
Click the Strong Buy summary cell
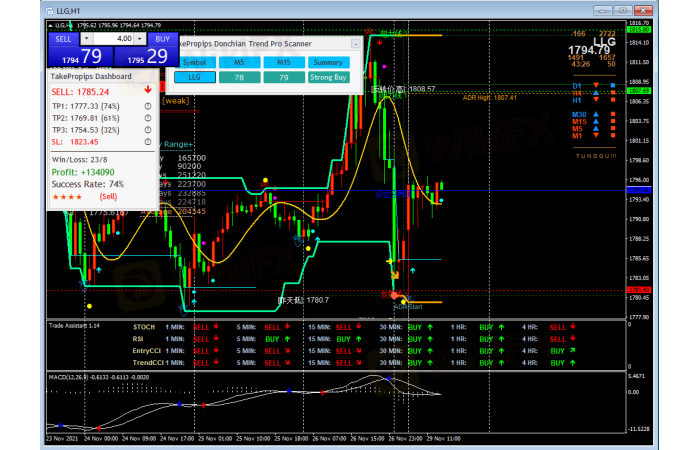point(327,76)
